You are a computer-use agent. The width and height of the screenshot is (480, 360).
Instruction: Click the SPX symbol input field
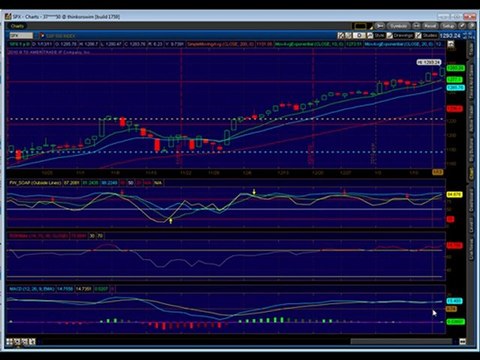coord(21,35)
